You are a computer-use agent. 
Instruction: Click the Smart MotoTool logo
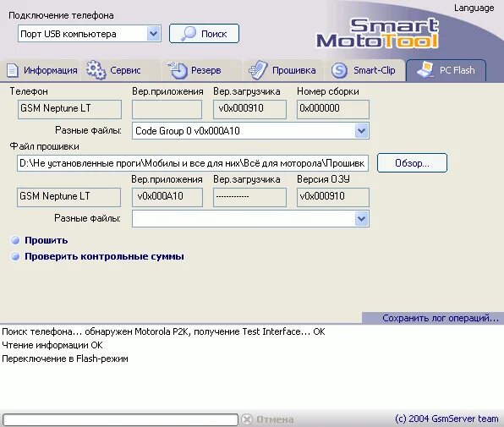[x=377, y=34]
